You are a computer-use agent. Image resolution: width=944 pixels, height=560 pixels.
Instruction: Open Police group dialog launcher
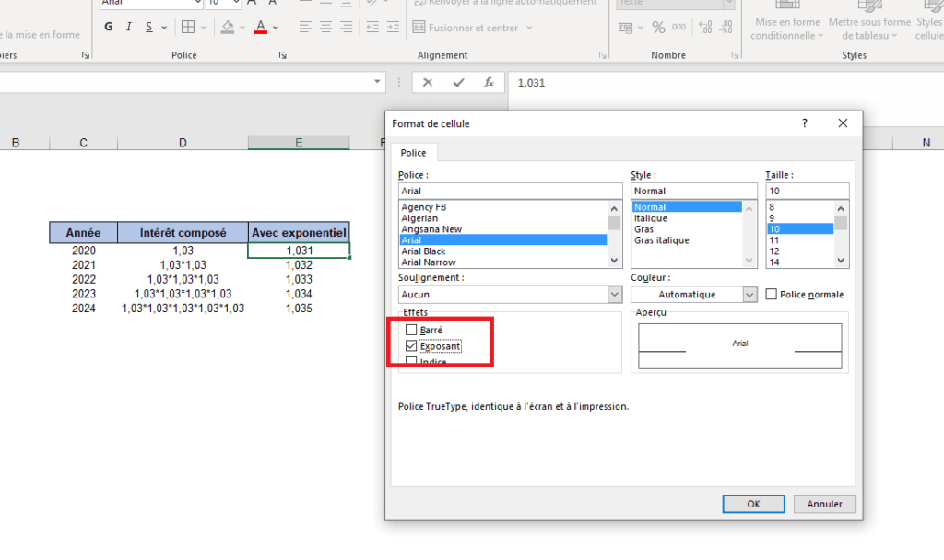(x=282, y=55)
